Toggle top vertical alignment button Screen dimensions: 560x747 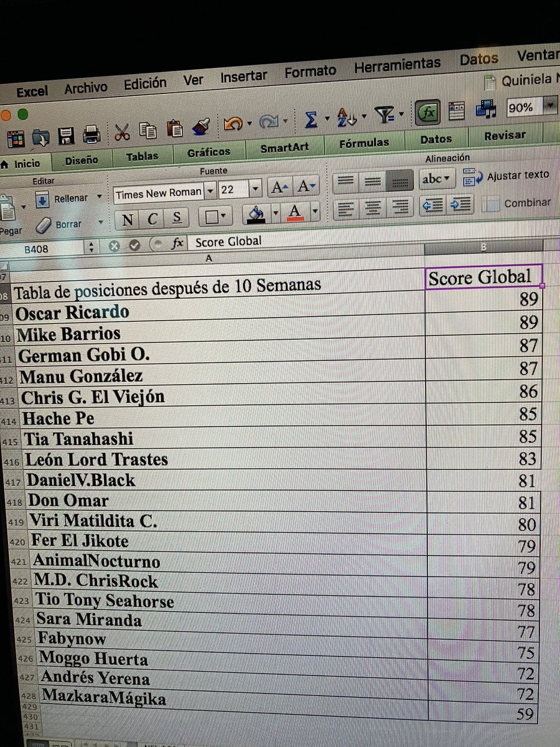(x=345, y=183)
